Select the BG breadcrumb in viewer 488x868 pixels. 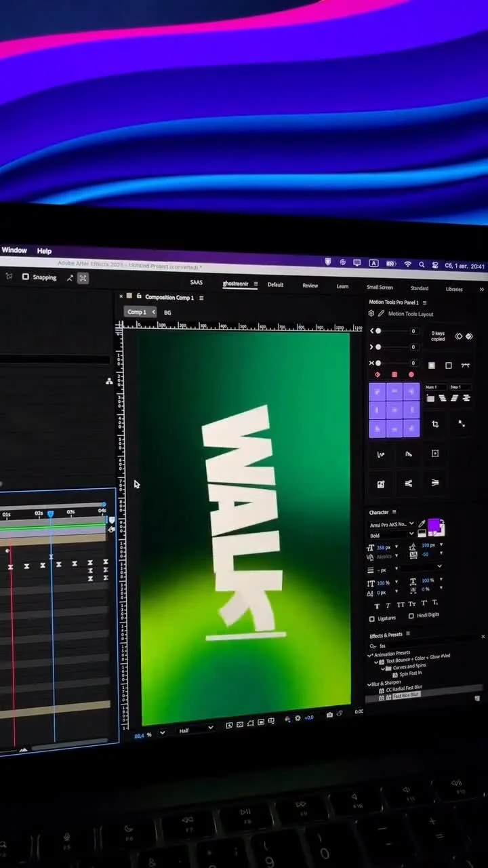167,313
